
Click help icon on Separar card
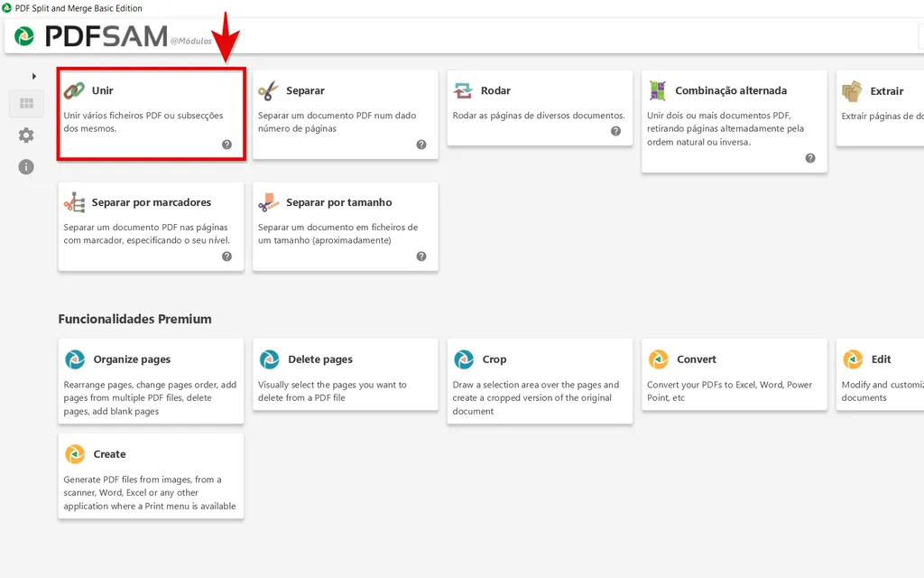point(421,144)
